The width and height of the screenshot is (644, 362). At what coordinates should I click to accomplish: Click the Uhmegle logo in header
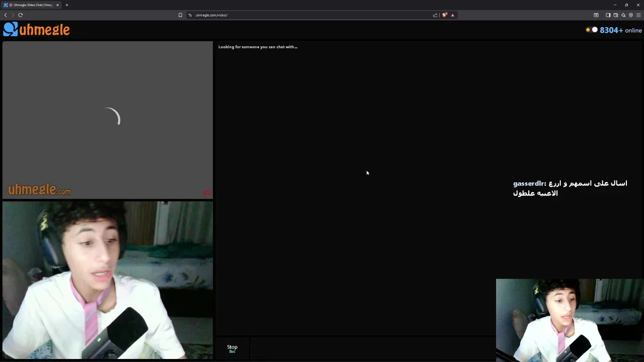36,30
